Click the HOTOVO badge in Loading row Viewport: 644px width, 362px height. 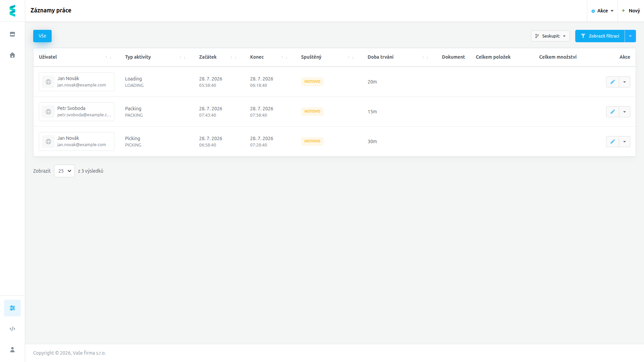pyautogui.click(x=312, y=81)
